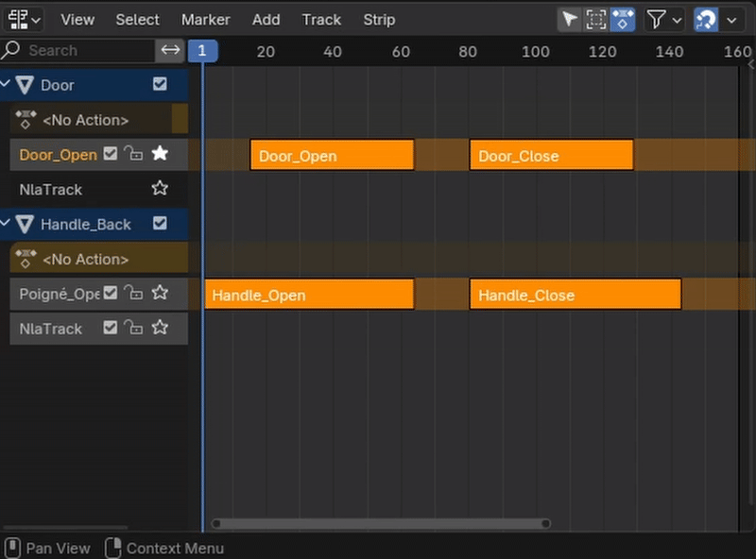The height and width of the screenshot is (559, 756).
Task: Open the Strip menu
Action: point(379,19)
